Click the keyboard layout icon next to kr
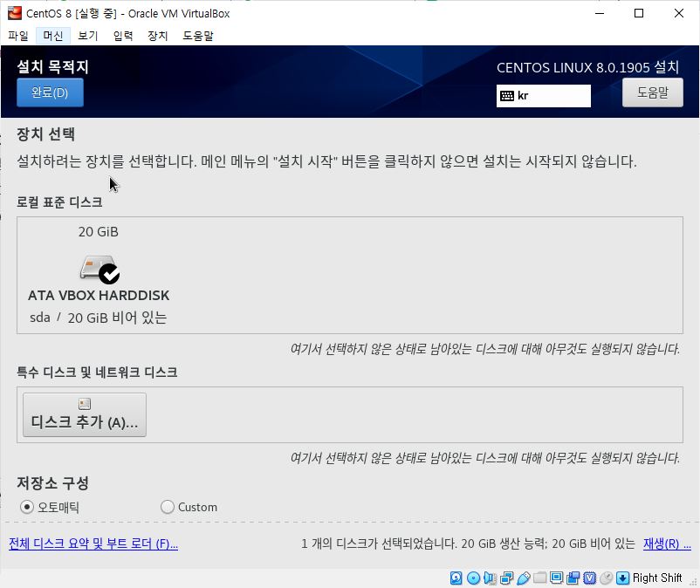This screenshot has height=588, width=700. (507, 96)
